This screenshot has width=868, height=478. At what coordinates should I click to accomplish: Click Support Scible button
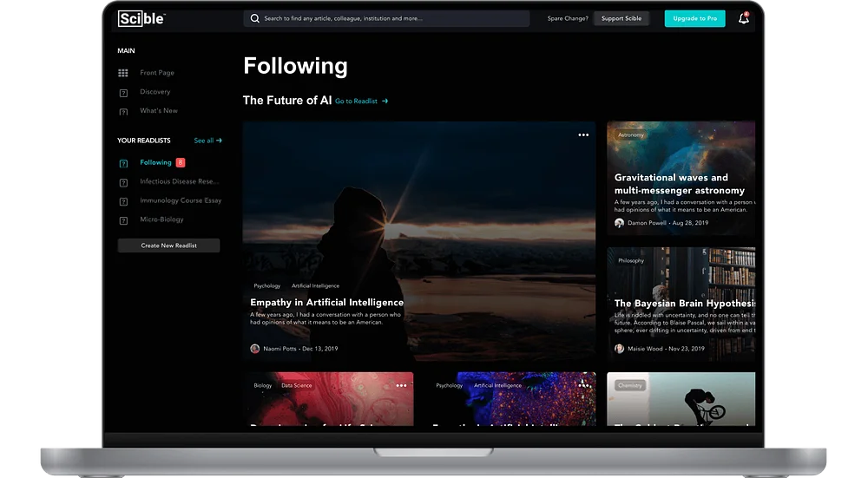click(621, 18)
